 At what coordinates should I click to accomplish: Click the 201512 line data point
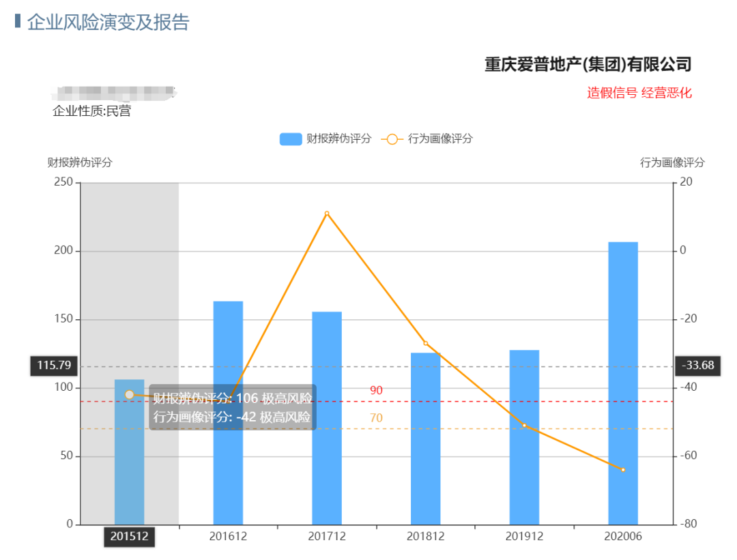coord(129,395)
